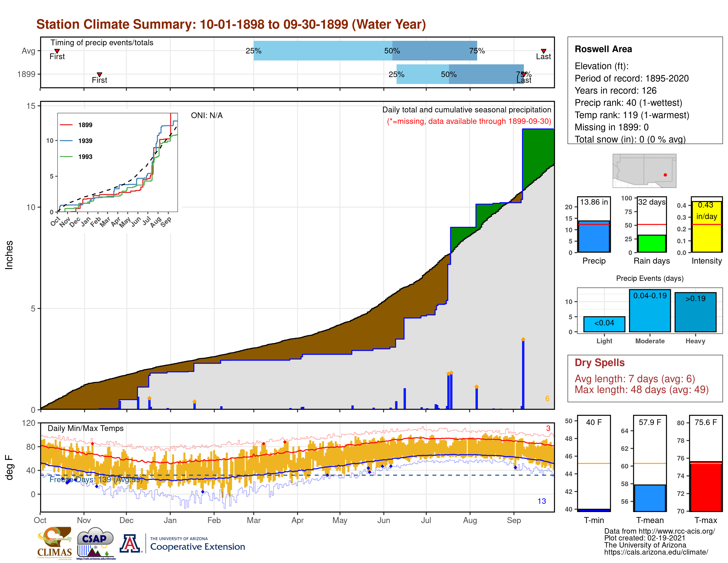Click the 'Roswell Area' heading
This screenshot has height=563, width=728.
point(603,49)
